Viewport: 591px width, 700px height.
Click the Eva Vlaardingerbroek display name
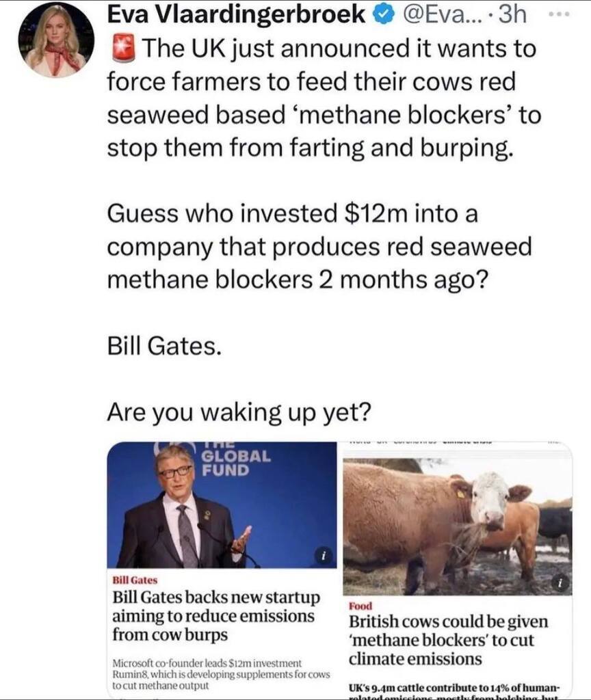236,16
